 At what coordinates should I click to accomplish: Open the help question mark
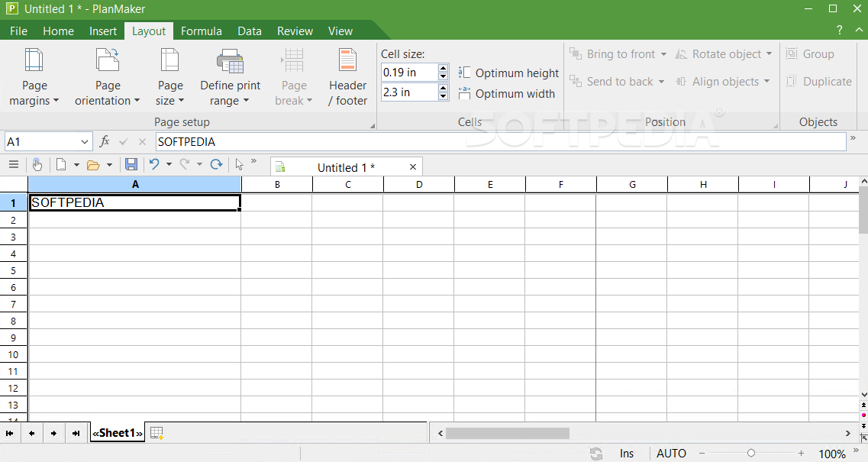(839, 30)
